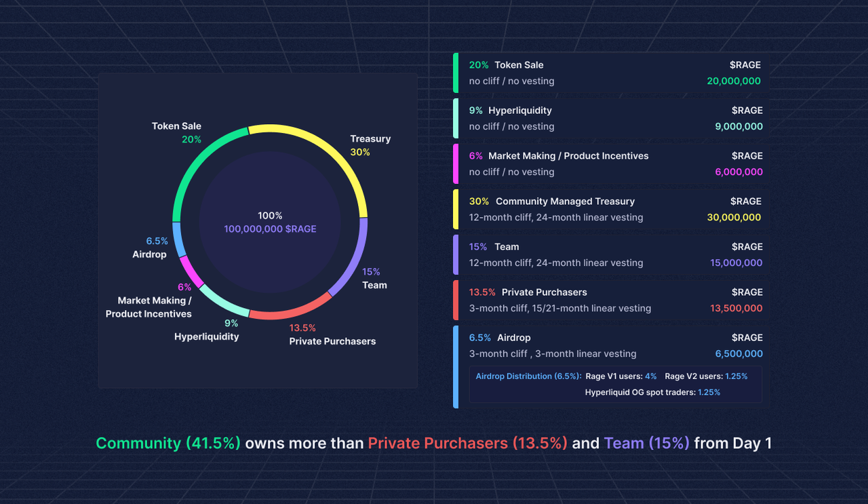The height and width of the screenshot is (504, 868).
Task: Select the "13.5%" figure above Private Purchasers chart label
Action: pos(302,328)
